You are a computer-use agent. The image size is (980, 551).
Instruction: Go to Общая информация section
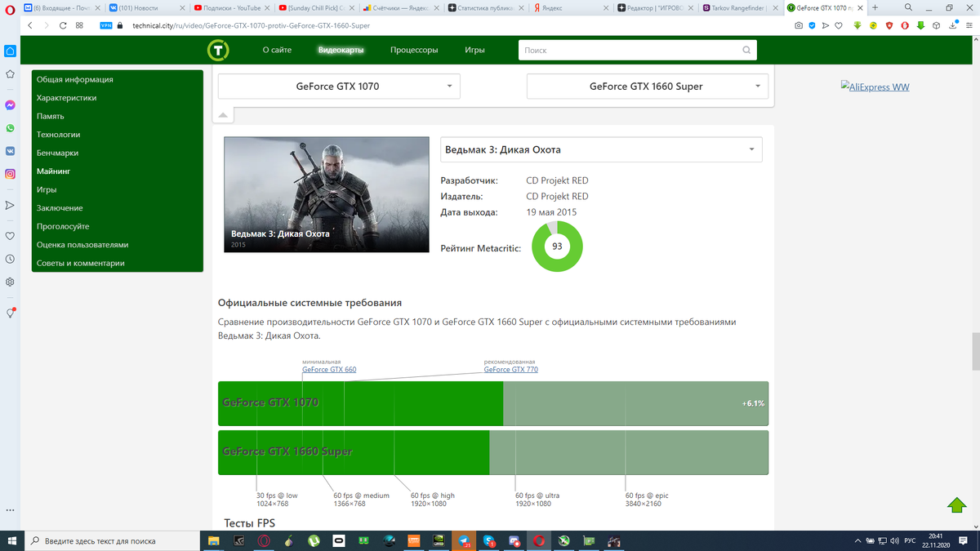pos(75,79)
